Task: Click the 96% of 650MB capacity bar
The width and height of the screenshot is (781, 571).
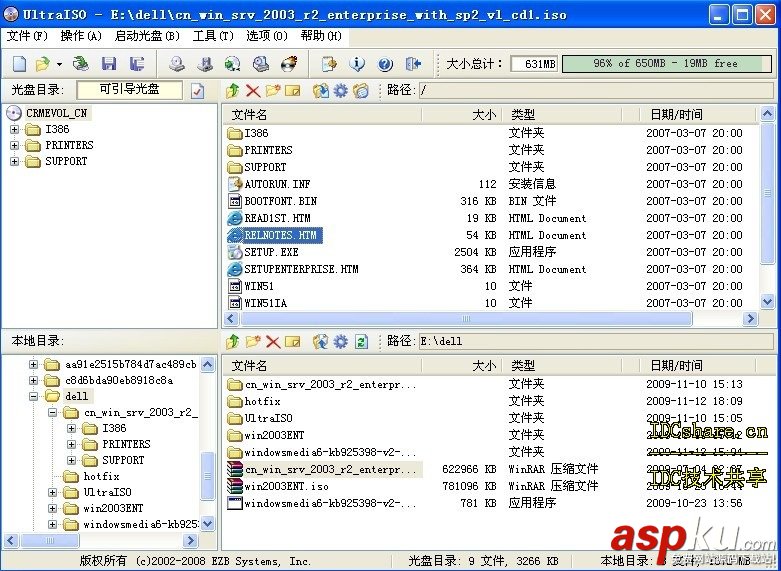Action: click(x=666, y=64)
